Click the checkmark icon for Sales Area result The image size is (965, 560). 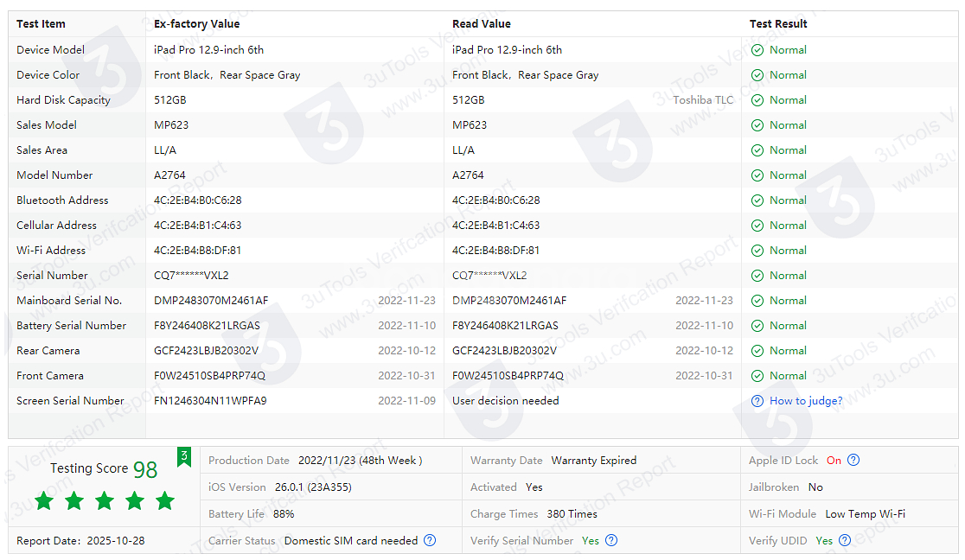757,150
